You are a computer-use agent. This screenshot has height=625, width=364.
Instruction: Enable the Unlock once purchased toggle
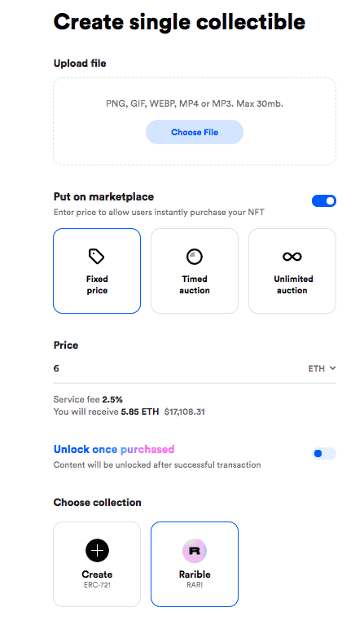click(324, 454)
